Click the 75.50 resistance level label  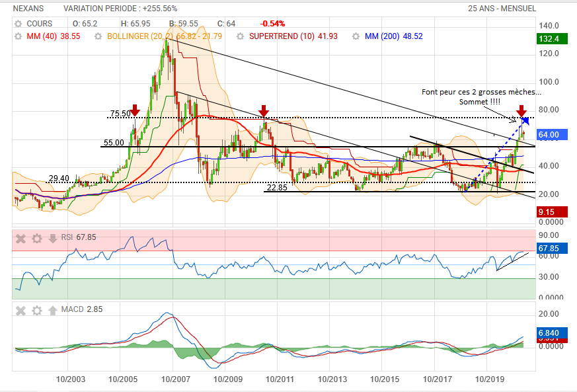(120, 113)
